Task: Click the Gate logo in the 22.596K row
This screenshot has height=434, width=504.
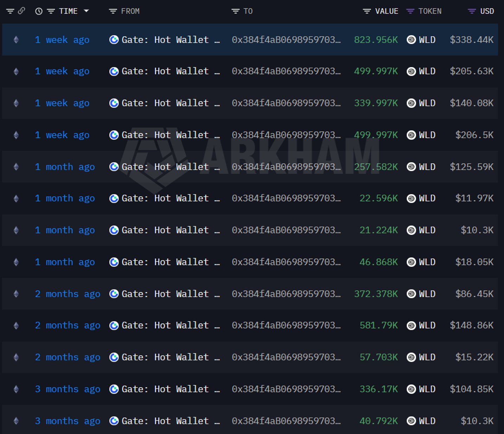Action: click(x=114, y=199)
